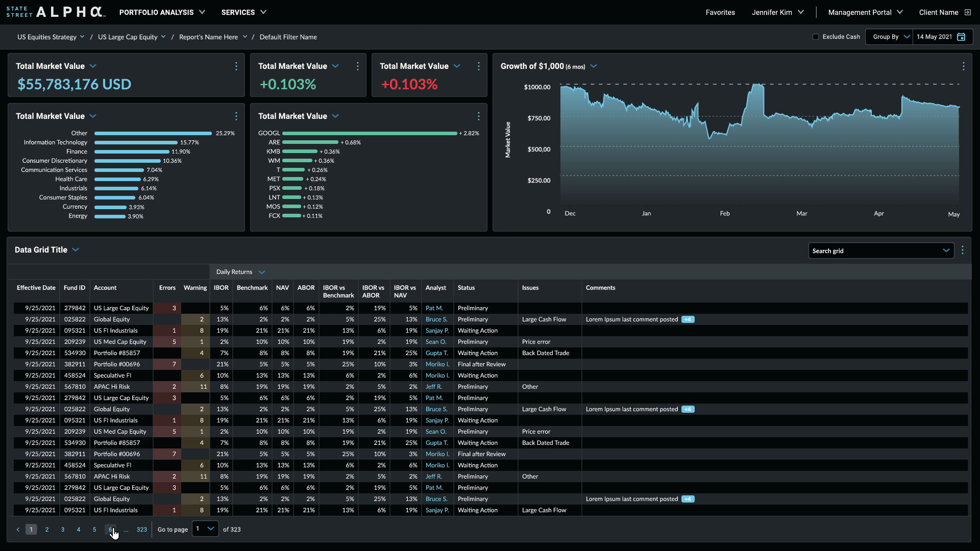This screenshot has height=551, width=980.
Task: Expand the Daily Returns column group chevron
Action: click(262, 272)
